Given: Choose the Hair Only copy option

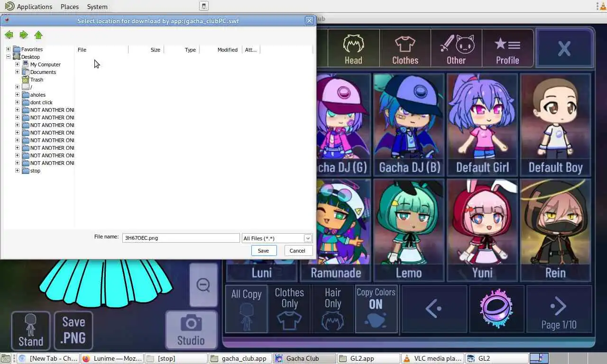Looking at the screenshot, I should coord(332,309).
